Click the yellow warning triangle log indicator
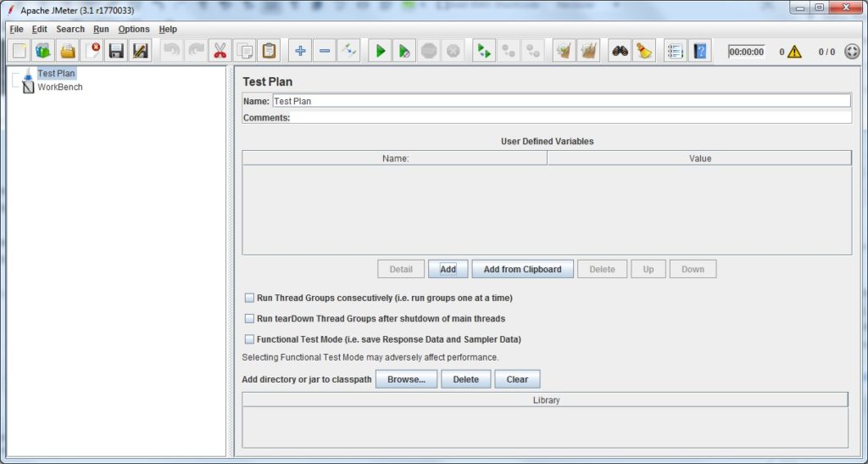 [794, 52]
